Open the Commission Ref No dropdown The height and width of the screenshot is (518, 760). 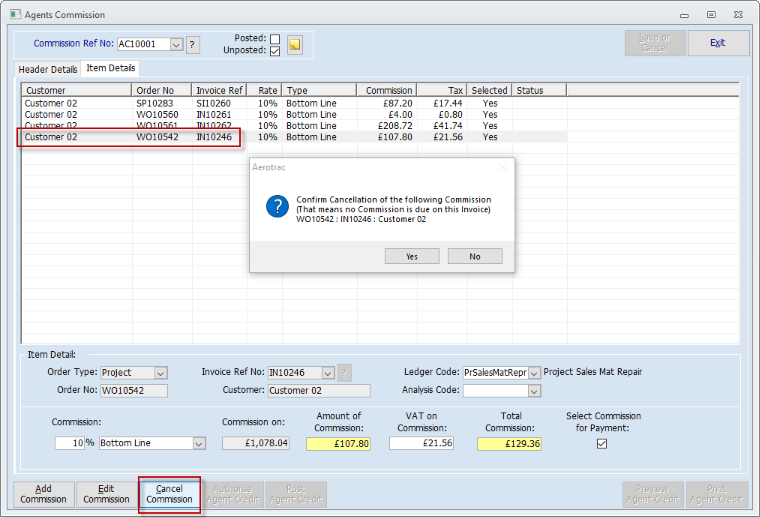(176, 45)
